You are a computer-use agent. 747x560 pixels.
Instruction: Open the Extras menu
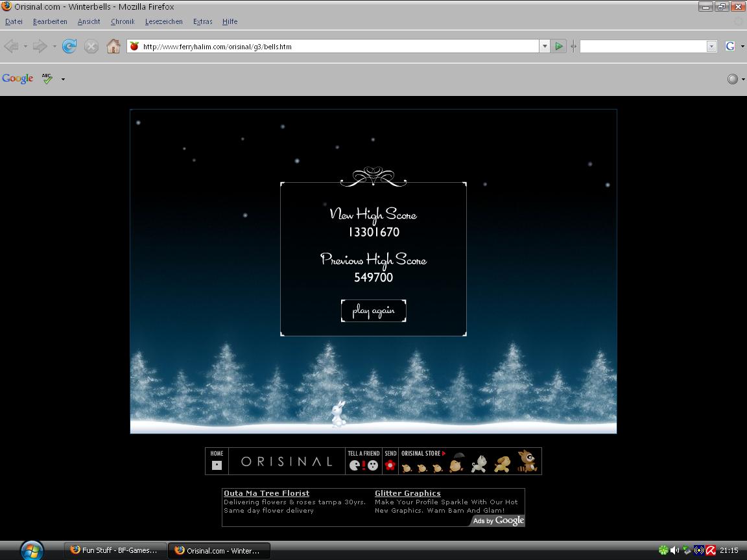tap(202, 21)
